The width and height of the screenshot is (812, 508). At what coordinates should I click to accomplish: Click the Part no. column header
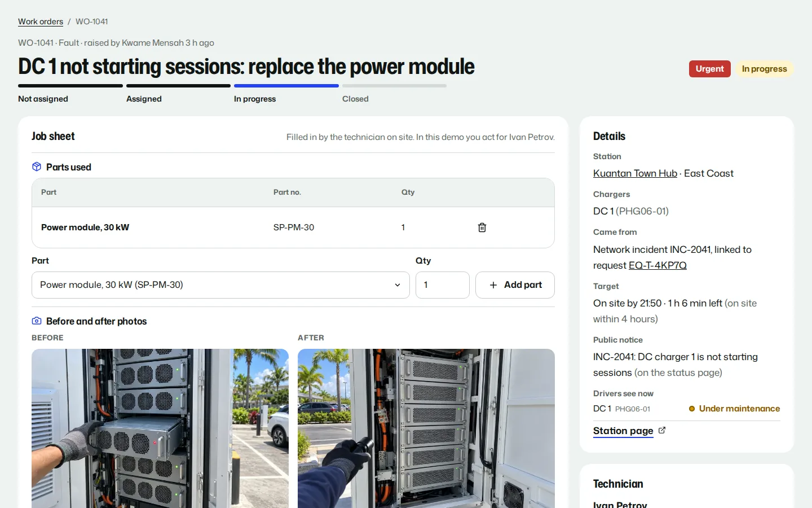point(287,192)
